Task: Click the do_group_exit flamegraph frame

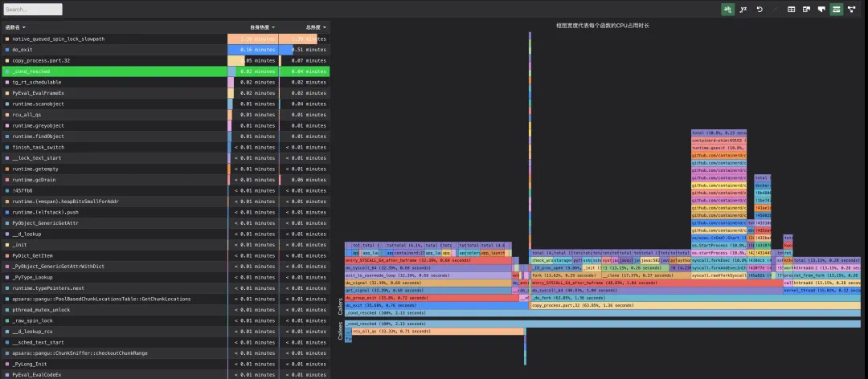Action: coord(432,298)
